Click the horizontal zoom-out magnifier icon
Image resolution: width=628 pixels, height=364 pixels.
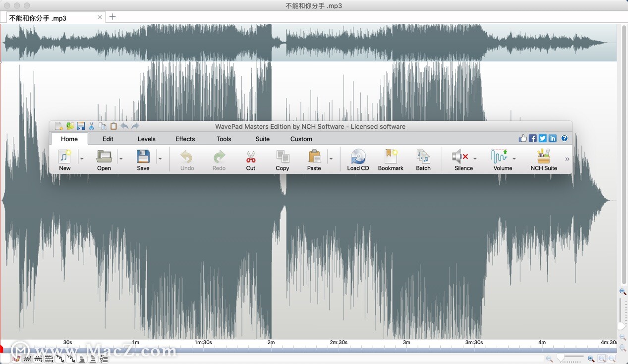(x=550, y=359)
